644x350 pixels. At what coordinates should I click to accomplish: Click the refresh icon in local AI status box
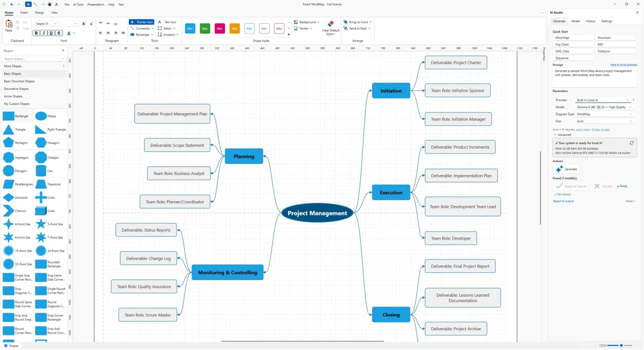tap(632, 143)
